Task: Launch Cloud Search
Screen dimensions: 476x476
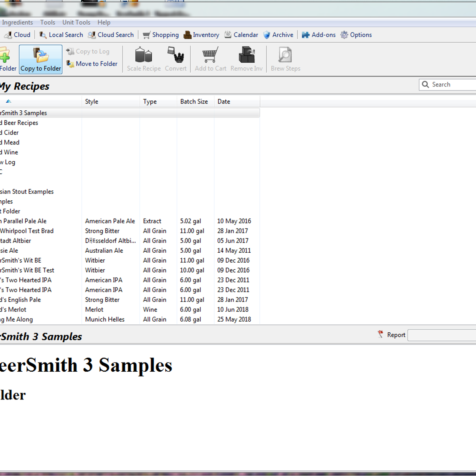Action: tap(111, 35)
